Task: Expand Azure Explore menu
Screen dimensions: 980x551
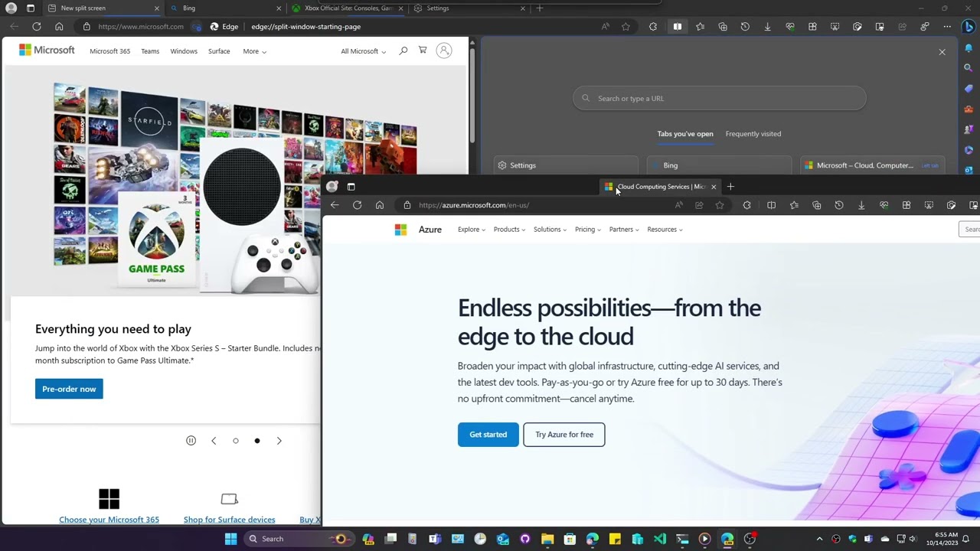Action: tap(471, 230)
